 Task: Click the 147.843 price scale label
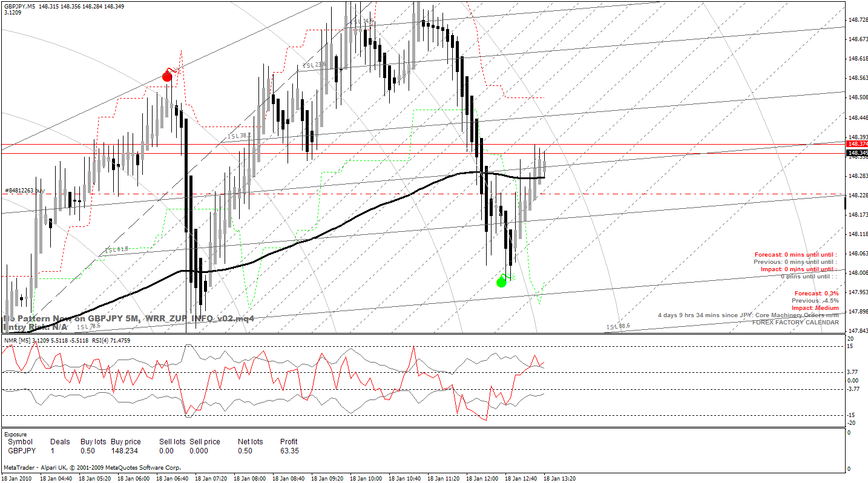(857, 331)
